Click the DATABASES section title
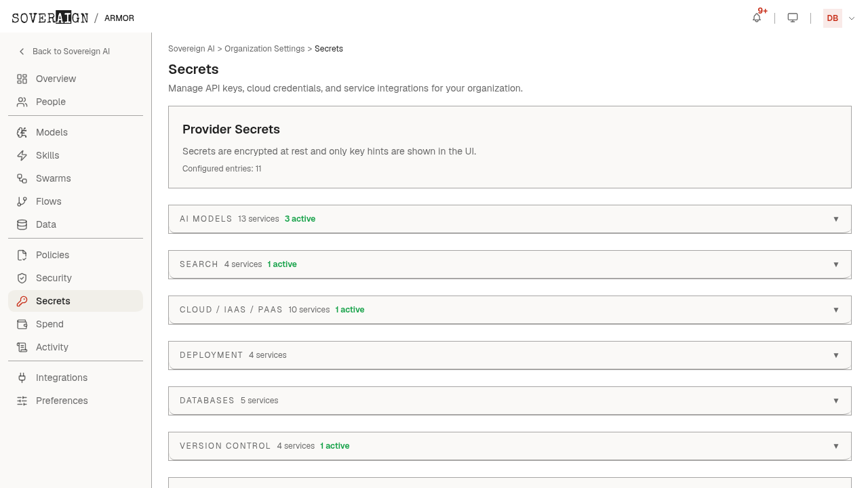This screenshot has width=868, height=488. (x=207, y=401)
